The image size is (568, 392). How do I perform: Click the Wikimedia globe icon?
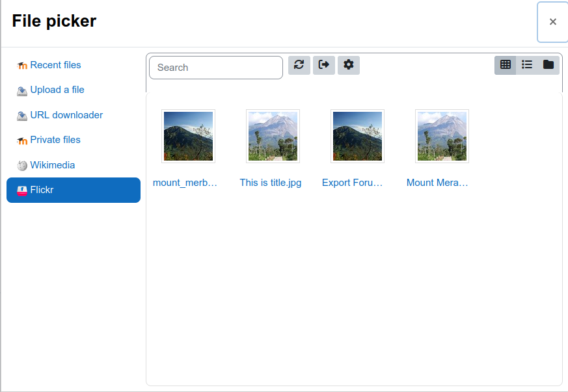coord(22,165)
